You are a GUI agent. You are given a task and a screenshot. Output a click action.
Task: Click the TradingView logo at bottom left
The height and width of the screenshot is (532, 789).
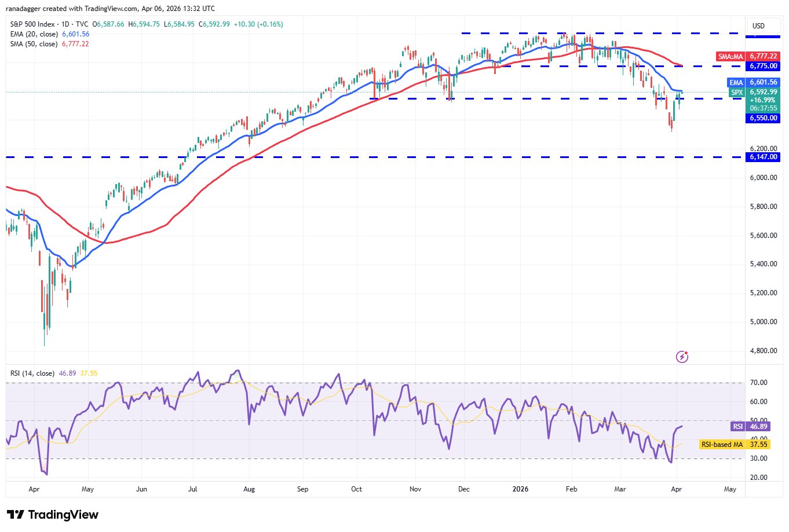(53, 515)
